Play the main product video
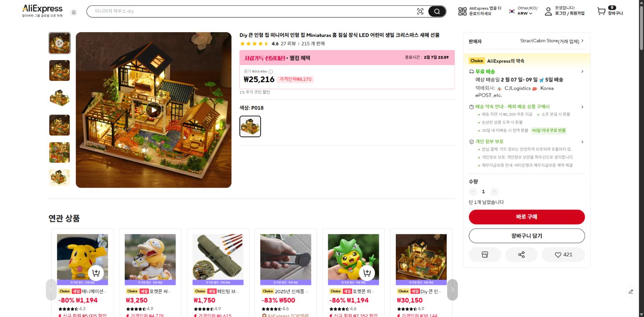The width and height of the screenshot is (644, 317). [x=153, y=110]
